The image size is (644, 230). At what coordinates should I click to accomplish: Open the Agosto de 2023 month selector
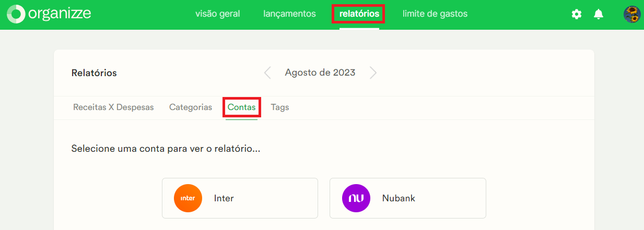(x=320, y=72)
